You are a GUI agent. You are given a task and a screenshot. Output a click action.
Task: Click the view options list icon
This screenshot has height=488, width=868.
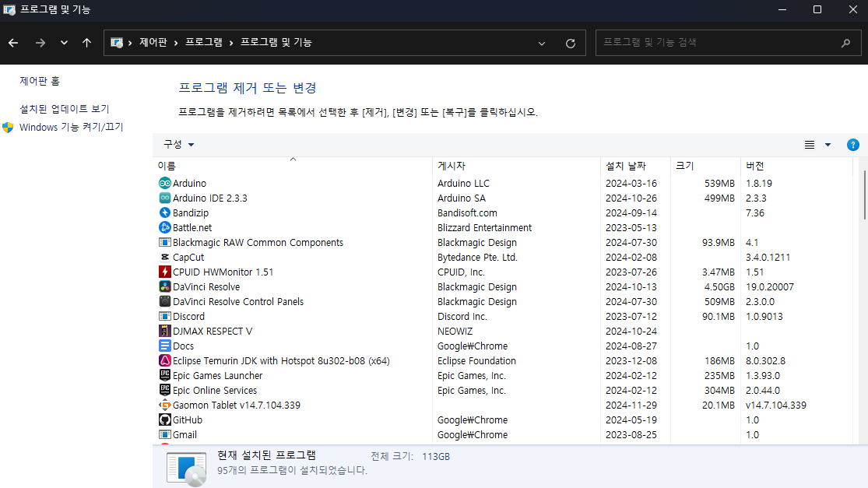(x=810, y=145)
